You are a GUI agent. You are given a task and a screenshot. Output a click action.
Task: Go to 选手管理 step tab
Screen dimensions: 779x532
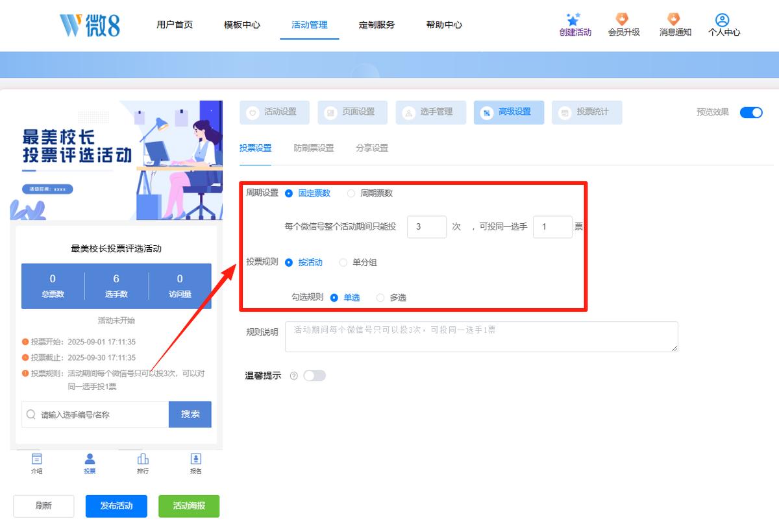430,112
